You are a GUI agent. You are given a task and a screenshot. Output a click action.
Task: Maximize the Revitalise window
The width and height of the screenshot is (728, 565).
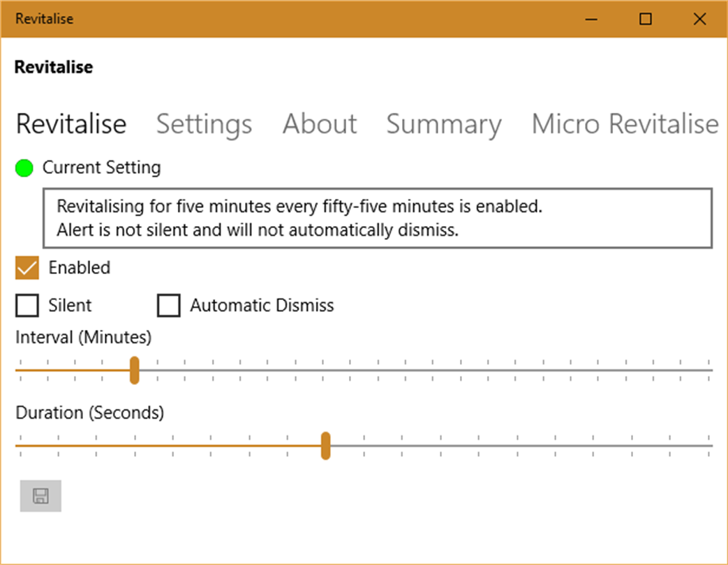[x=646, y=19]
